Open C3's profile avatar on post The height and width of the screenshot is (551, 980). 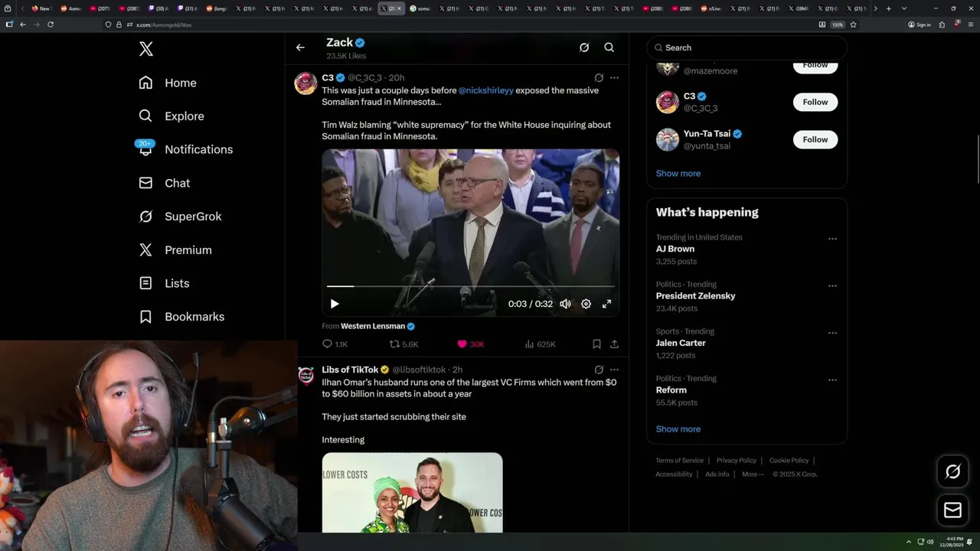point(305,83)
